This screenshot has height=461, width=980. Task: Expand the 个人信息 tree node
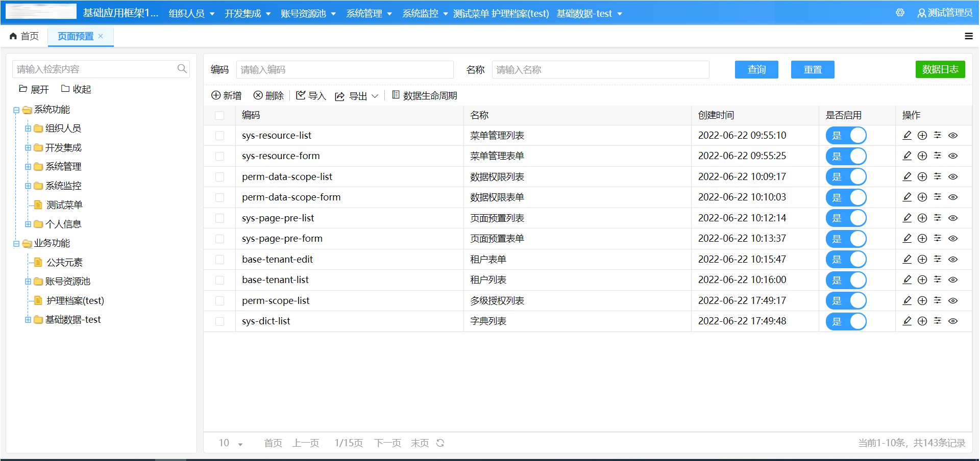pyautogui.click(x=28, y=223)
